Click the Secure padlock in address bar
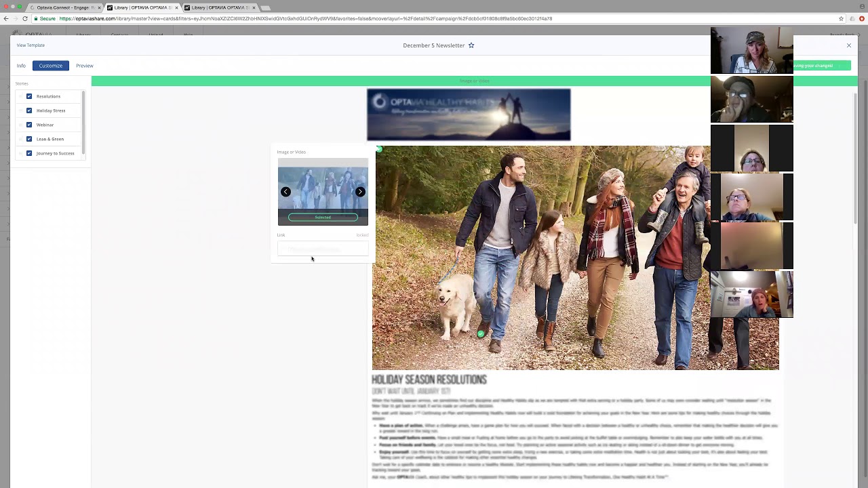 pyautogui.click(x=35, y=18)
